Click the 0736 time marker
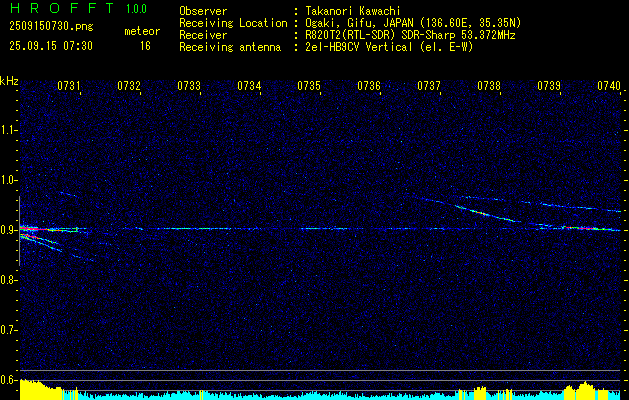 tap(369, 86)
